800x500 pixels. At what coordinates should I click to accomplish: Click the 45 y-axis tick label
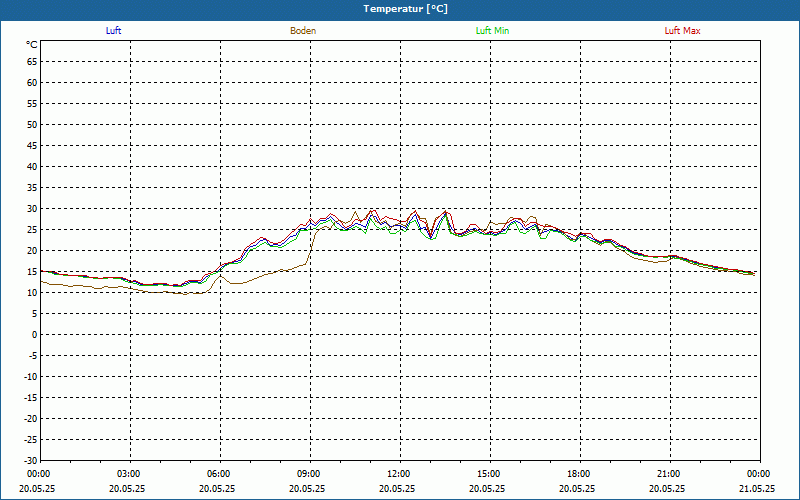(x=32, y=146)
